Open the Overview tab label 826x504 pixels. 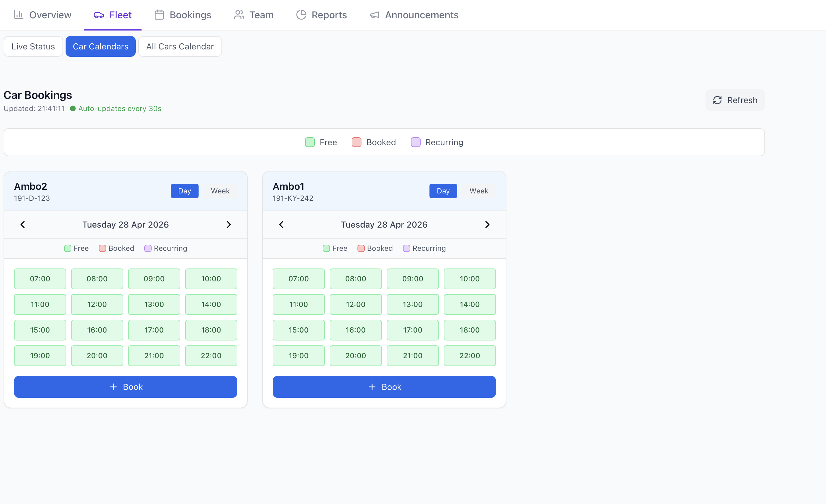50,15
